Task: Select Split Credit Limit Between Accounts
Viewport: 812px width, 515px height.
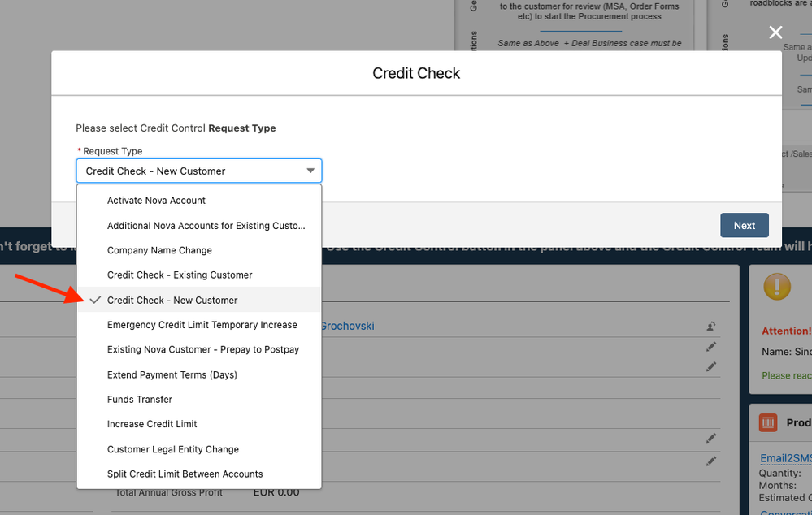Action: 199,474
